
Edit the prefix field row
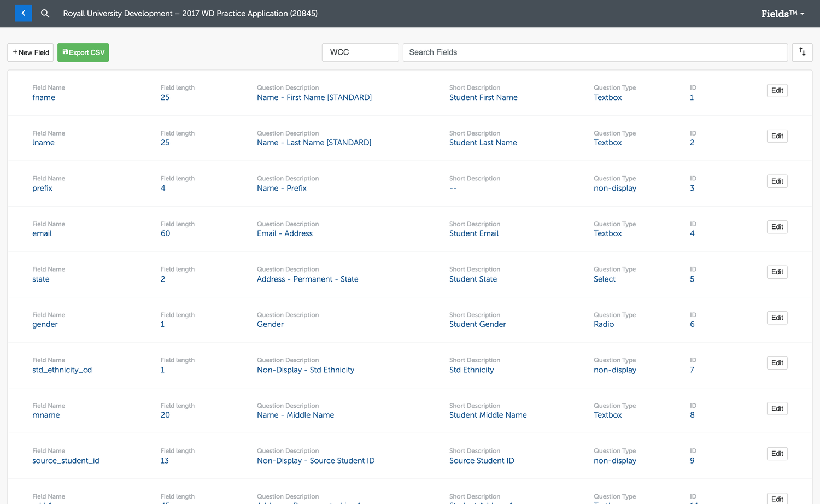coord(777,181)
